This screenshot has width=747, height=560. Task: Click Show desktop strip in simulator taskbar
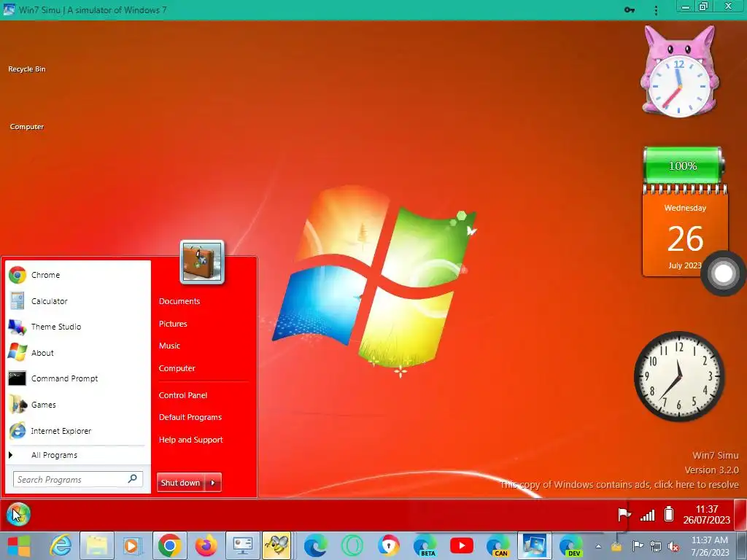(x=740, y=514)
